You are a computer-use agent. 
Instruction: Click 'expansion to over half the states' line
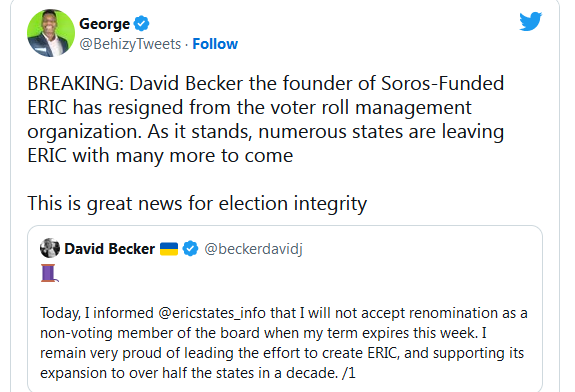point(198,373)
